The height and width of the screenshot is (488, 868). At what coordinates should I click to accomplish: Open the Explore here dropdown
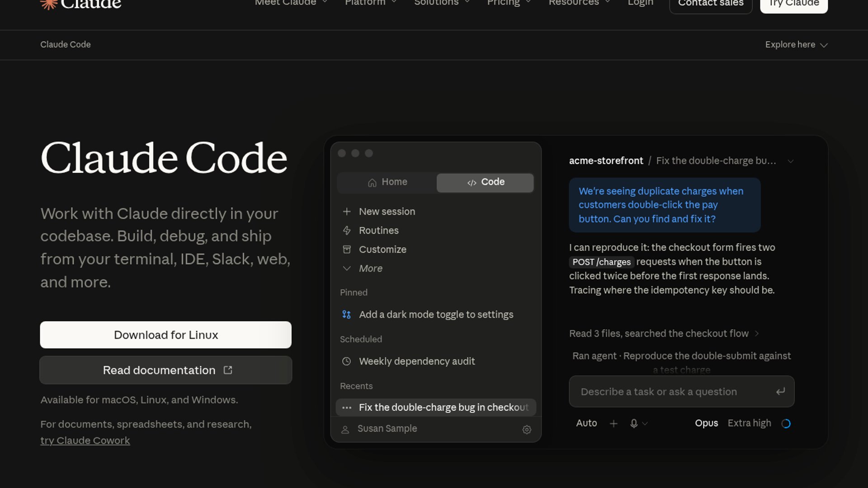[x=796, y=45]
